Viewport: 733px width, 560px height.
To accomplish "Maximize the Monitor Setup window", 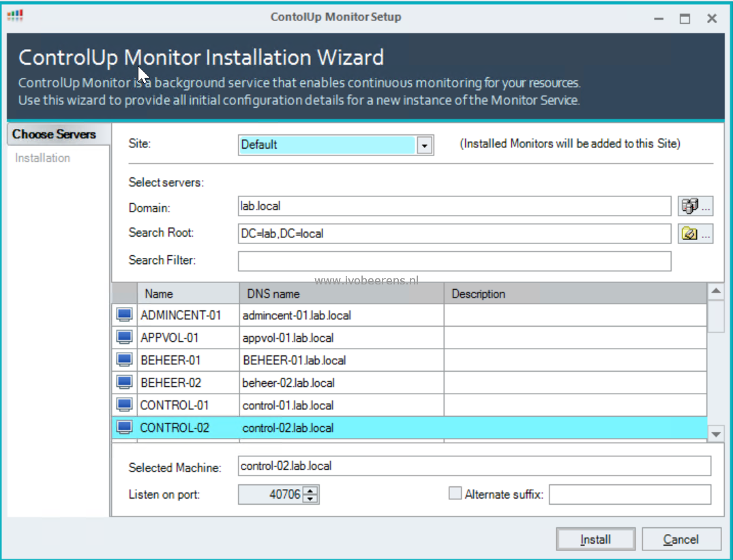I will 685,18.
